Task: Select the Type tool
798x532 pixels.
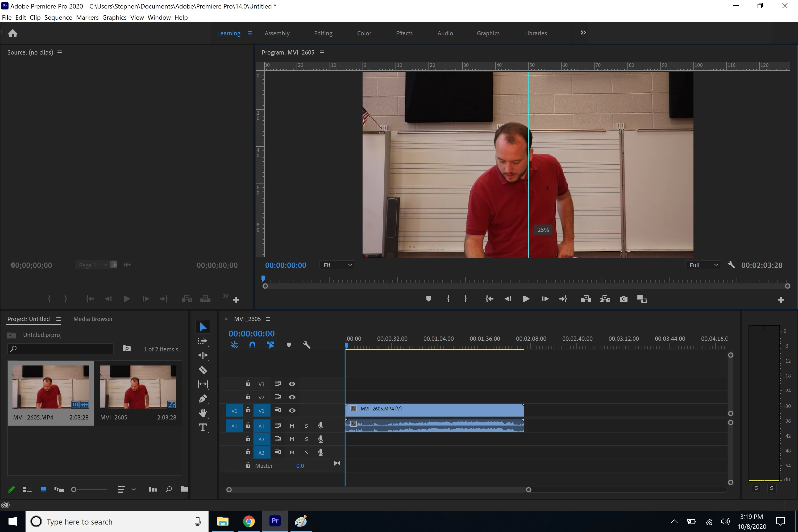Action: click(203, 427)
